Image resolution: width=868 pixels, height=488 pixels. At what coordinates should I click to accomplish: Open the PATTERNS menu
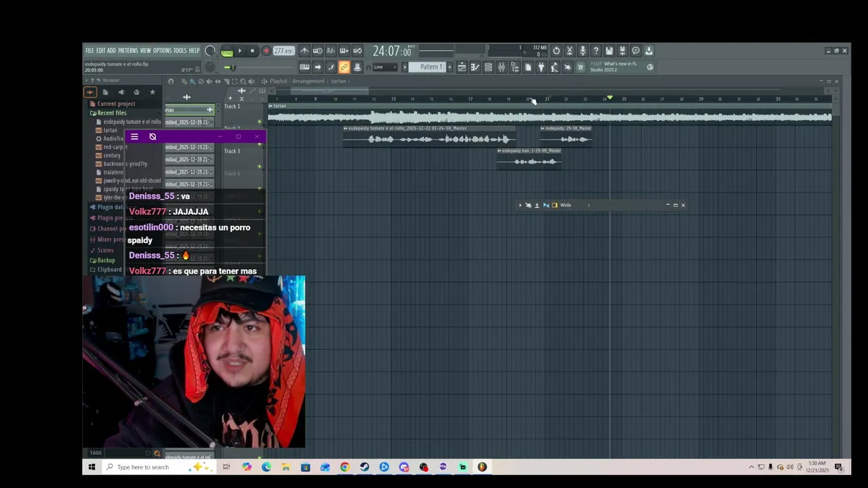(x=127, y=51)
